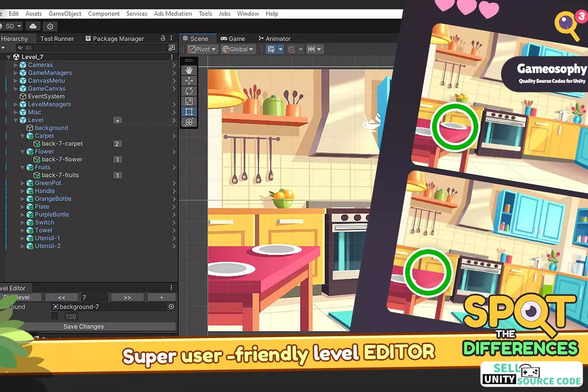Click the background-7 sprite field
This screenshot has height=392, width=588.
(x=113, y=307)
